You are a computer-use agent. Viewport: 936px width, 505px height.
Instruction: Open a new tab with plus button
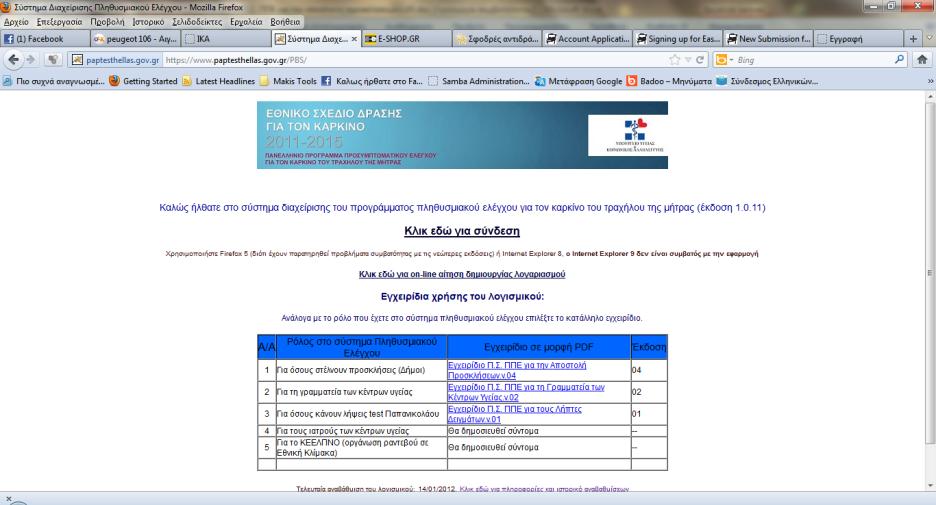[913, 39]
